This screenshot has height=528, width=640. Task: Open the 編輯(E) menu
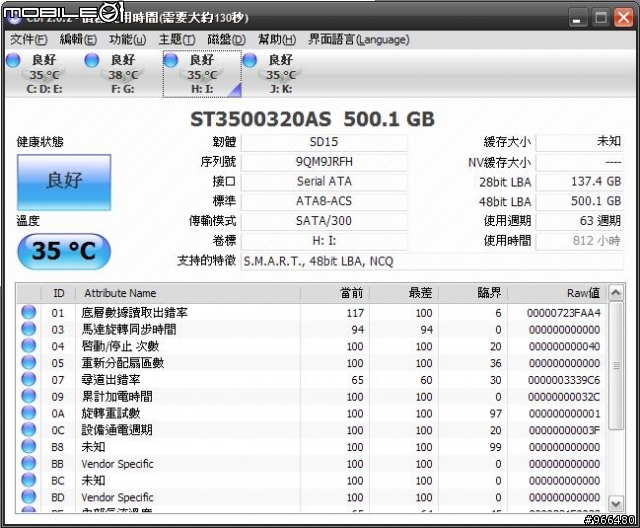point(78,40)
